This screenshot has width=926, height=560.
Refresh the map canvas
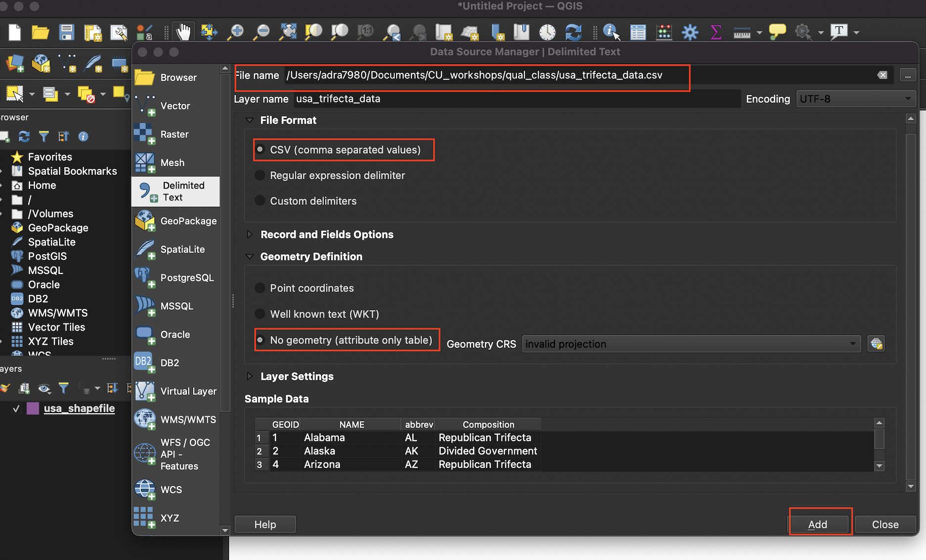tap(573, 32)
